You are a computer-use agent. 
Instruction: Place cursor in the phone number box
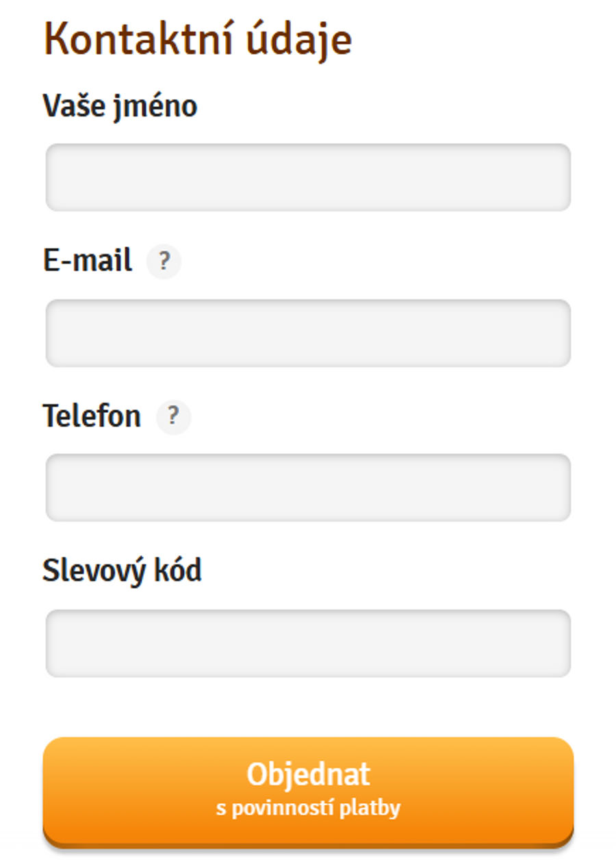click(x=308, y=488)
